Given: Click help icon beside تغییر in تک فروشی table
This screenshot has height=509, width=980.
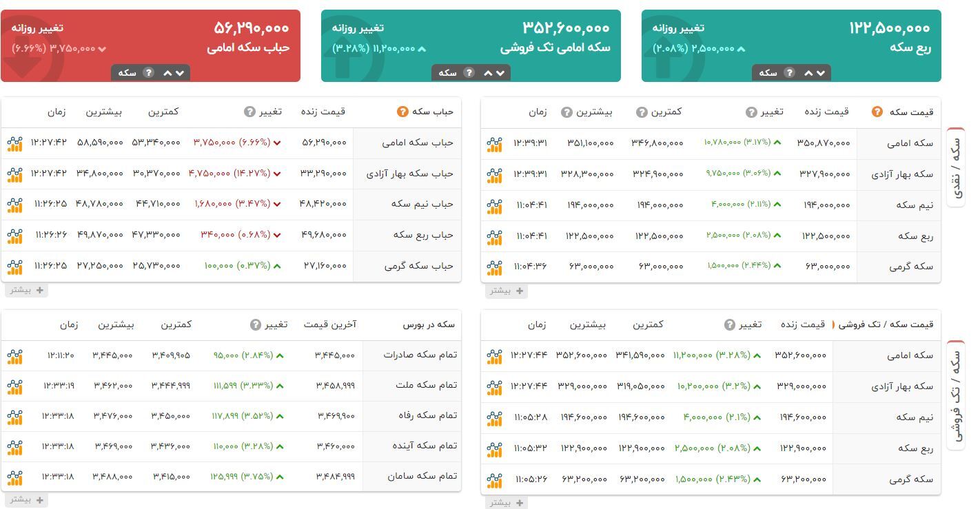Looking at the screenshot, I should [x=730, y=324].
